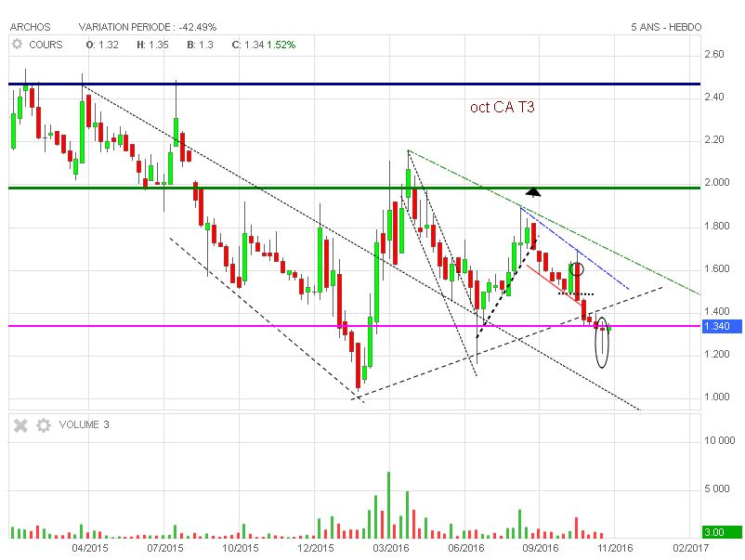Click the tallest green volume bar in 03/2016

coord(388,505)
